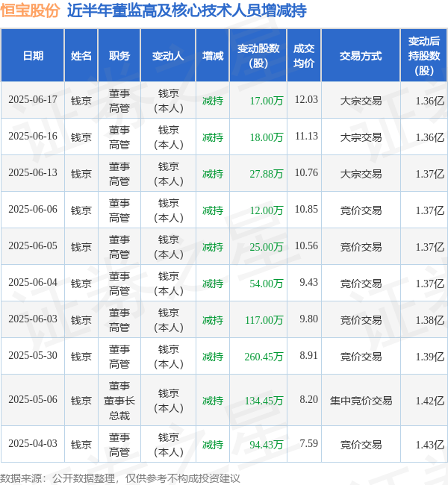The height and width of the screenshot is (485, 448).
Task: Click share change value 17.00万
Action: [267, 101]
